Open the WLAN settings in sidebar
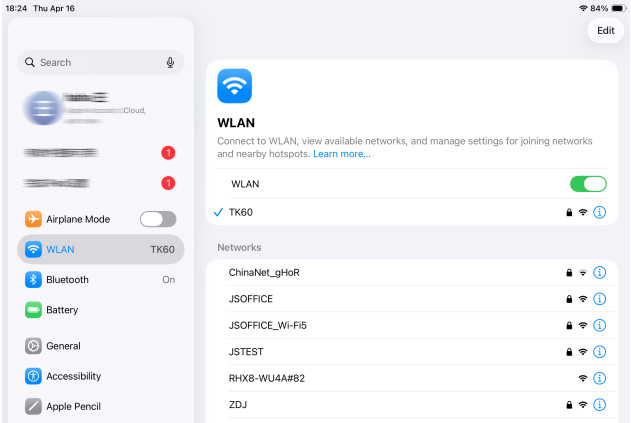631x423 pixels. click(101, 249)
